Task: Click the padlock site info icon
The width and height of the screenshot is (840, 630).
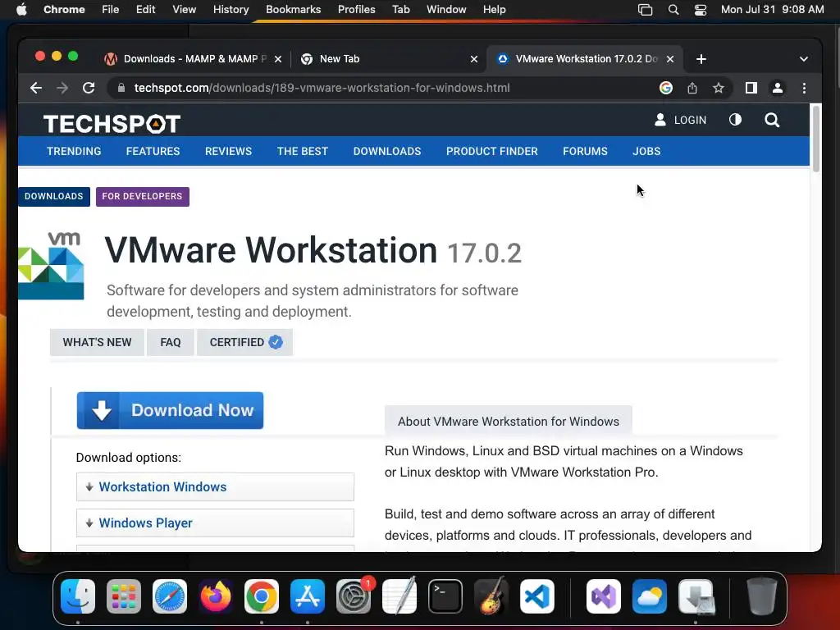Action: [x=121, y=88]
